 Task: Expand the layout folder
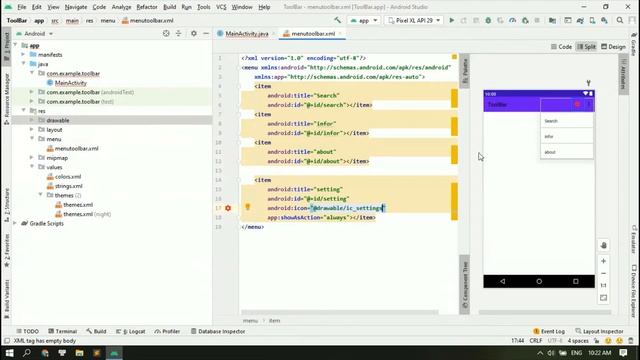32,129
